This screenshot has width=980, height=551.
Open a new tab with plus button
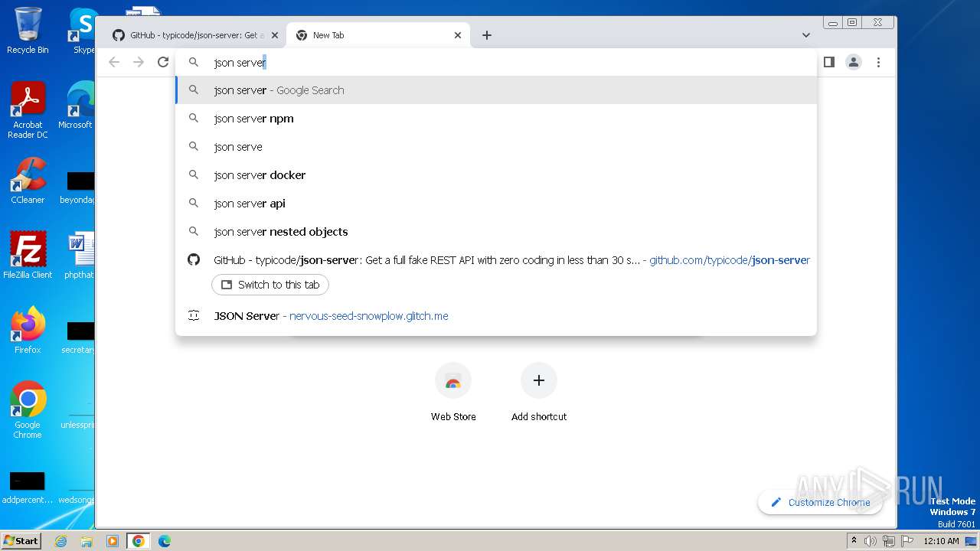pos(487,35)
